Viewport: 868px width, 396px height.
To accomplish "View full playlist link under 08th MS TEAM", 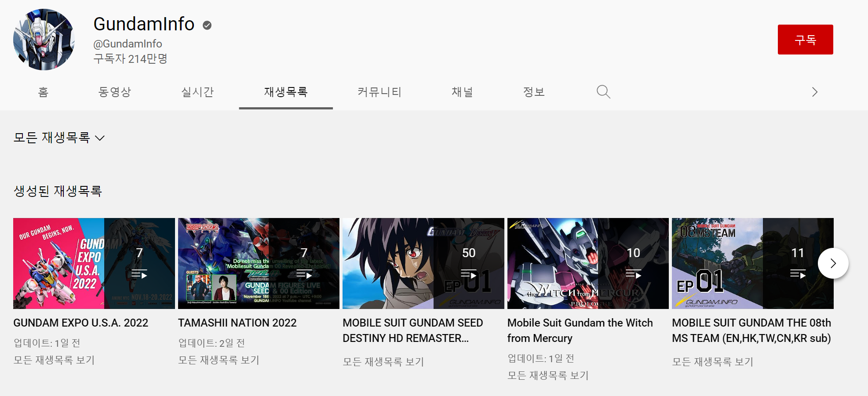I will (x=713, y=362).
